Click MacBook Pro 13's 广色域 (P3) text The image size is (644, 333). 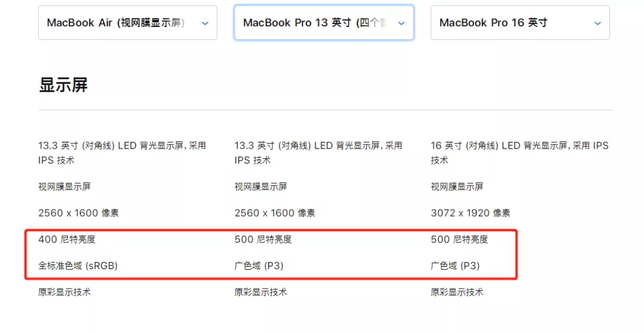(x=259, y=266)
